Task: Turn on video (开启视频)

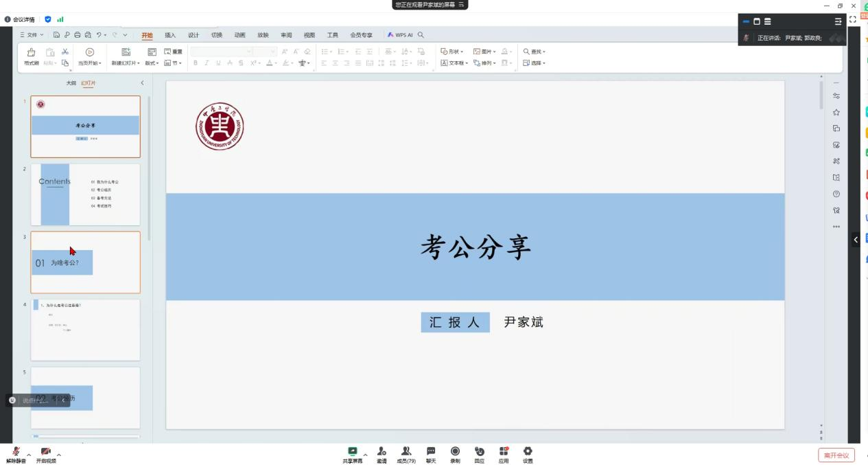Action: pyautogui.click(x=46, y=451)
